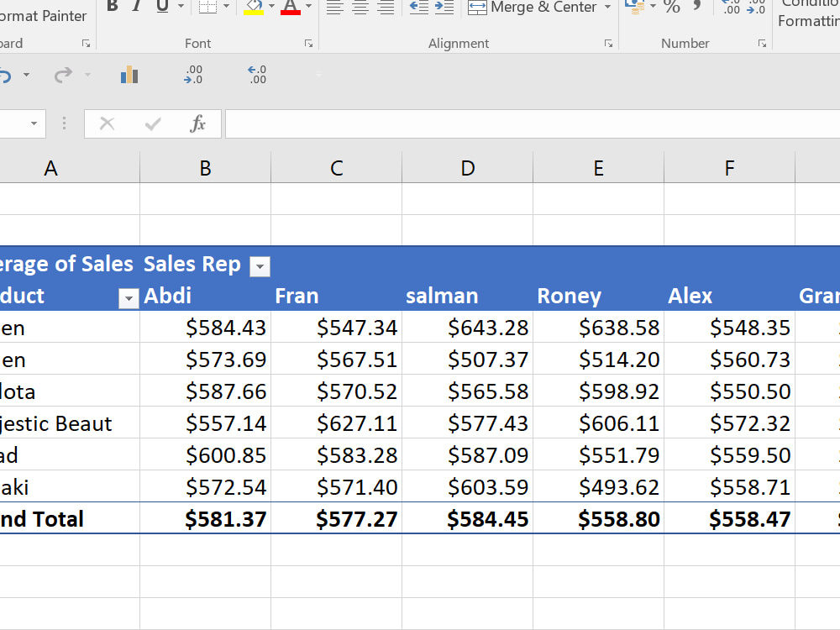Open Merge & Center dropdown arrow
Image resolution: width=840 pixels, height=630 pixels.
click(607, 7)
